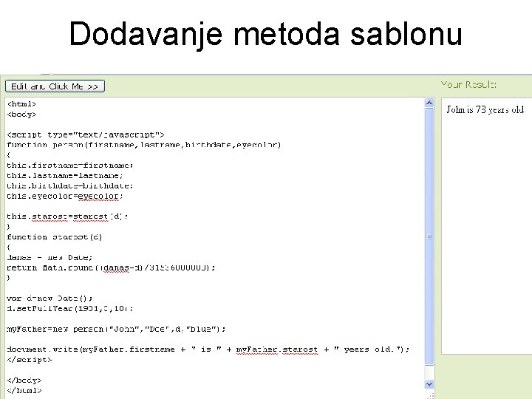
Task: Click the '<body>' opening tag line
Action: coord(21,115)
